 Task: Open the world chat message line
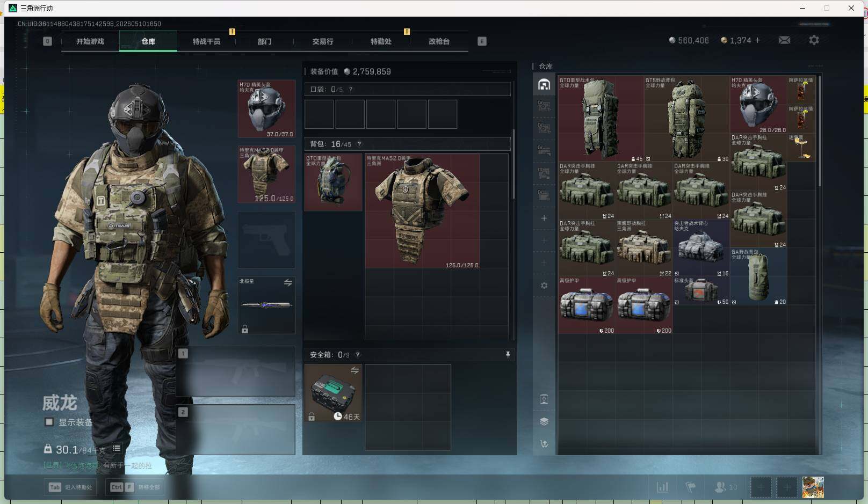(98, 465)
